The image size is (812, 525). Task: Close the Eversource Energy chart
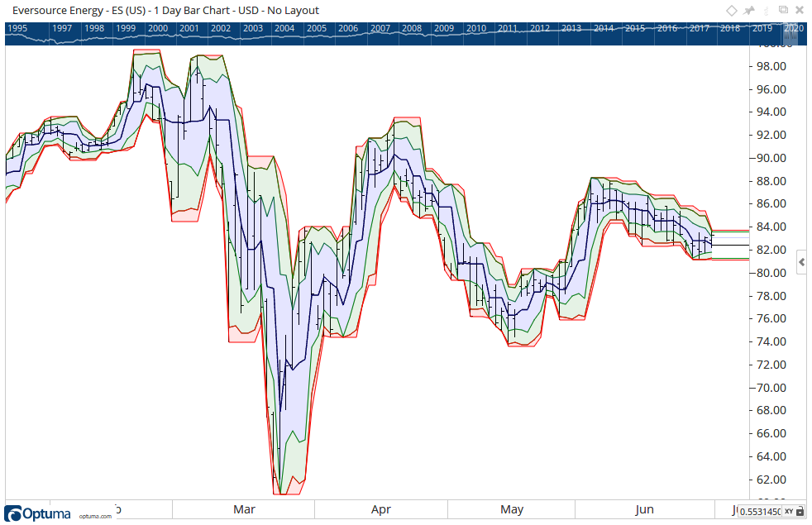800,11
